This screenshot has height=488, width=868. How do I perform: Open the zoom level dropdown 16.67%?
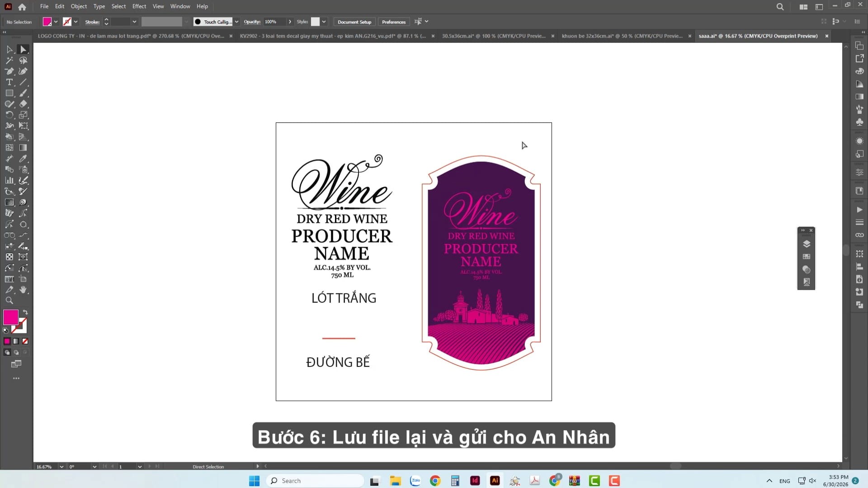coord(61,467)
